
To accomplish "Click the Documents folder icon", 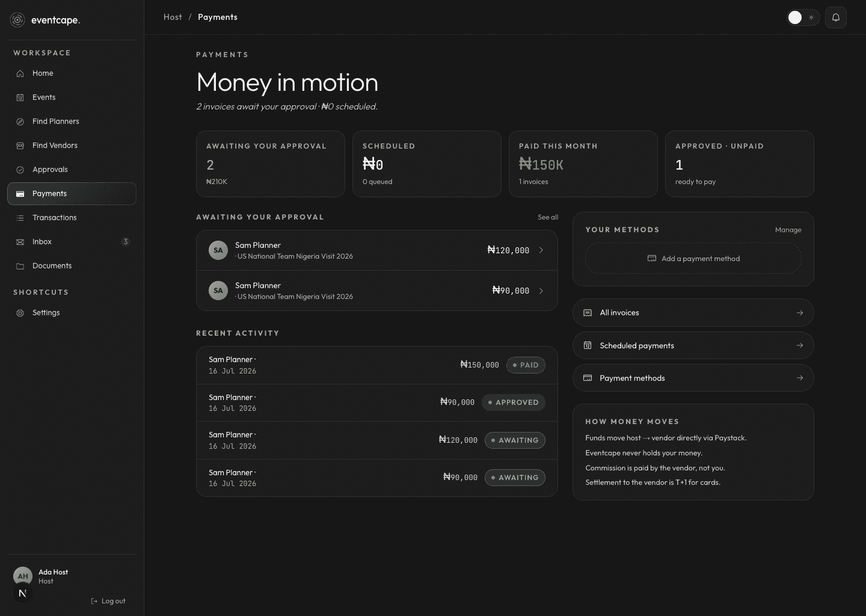I will [x=20, y=266].
